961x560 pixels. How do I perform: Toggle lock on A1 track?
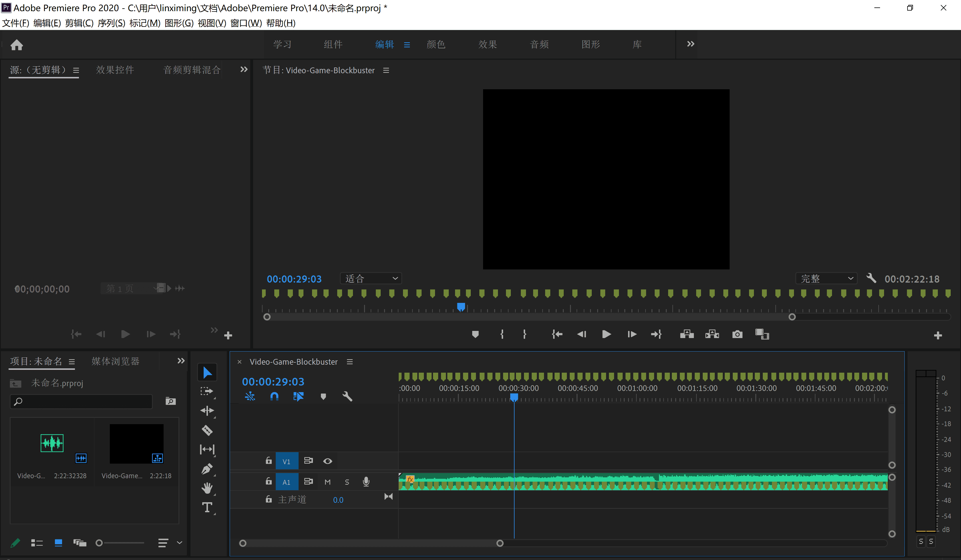[x=269, y=481]
